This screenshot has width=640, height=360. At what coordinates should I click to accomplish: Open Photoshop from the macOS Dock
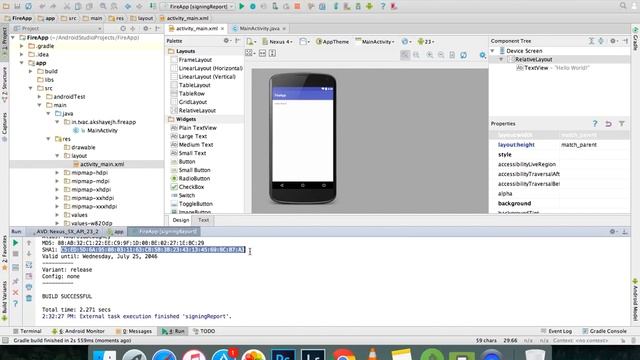click(284, 356)
